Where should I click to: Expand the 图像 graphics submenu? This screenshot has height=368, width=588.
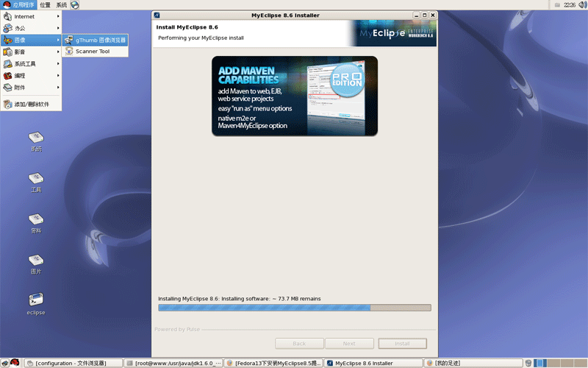(31, 40)
